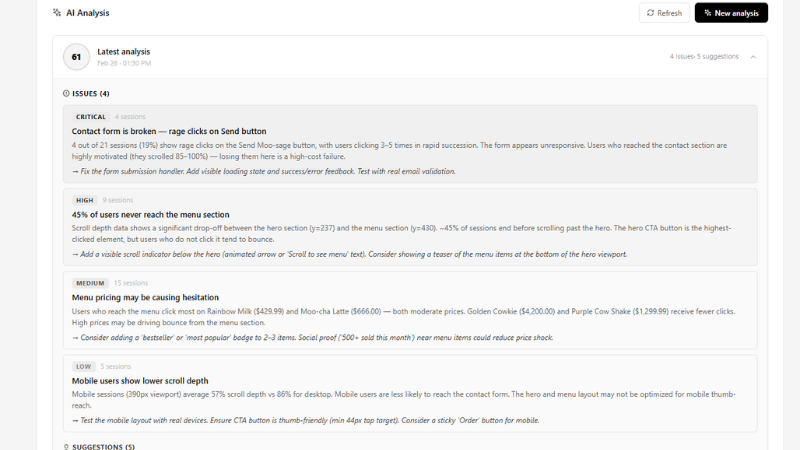Click the '4 issues · 5 suggestions' summary

[703, 57]
